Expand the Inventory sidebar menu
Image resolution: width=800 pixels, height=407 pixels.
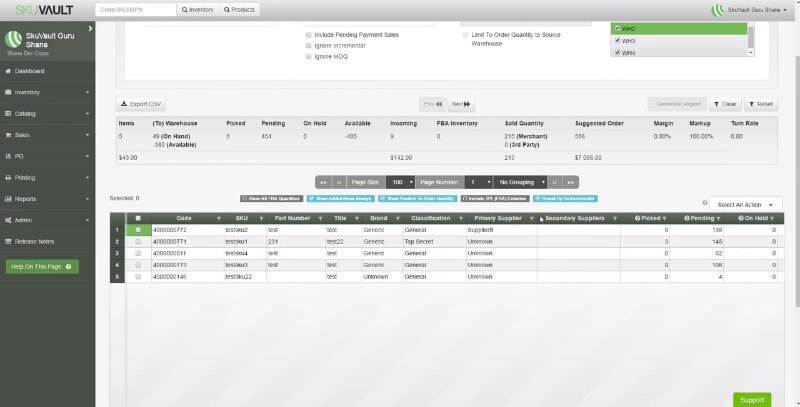[45, 92]
